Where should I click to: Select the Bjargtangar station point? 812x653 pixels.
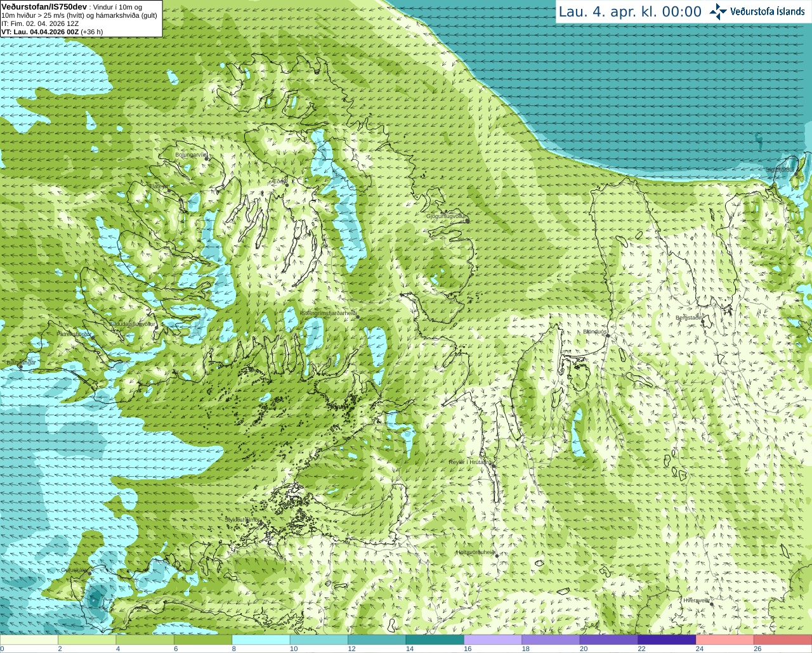20,366
